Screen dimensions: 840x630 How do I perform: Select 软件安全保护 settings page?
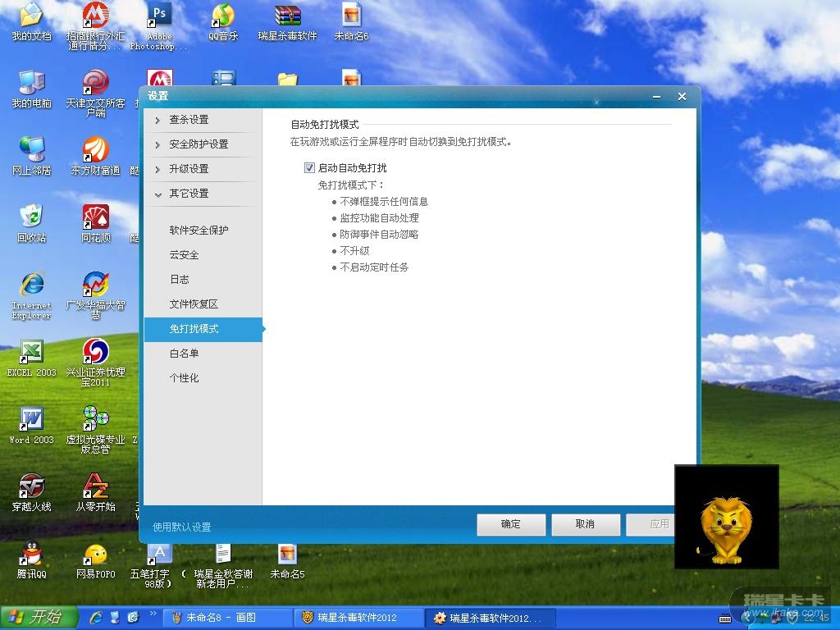203,231
